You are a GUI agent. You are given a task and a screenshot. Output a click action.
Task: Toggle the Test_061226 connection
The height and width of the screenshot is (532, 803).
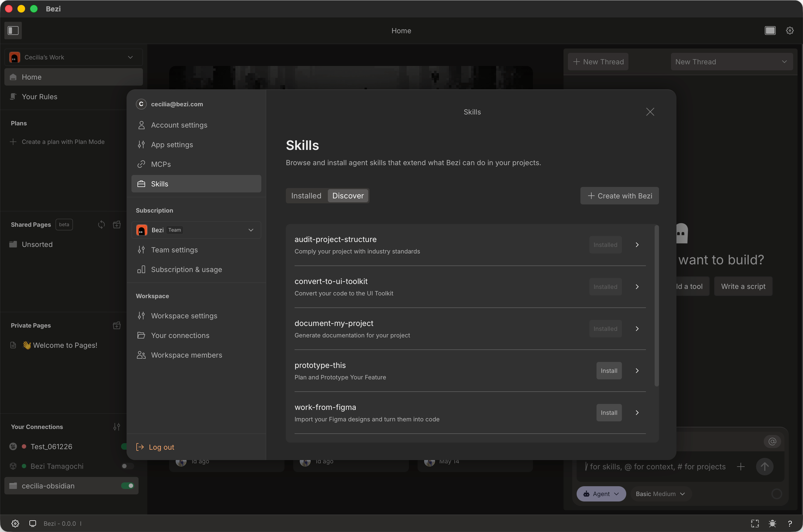click(124, 446)
